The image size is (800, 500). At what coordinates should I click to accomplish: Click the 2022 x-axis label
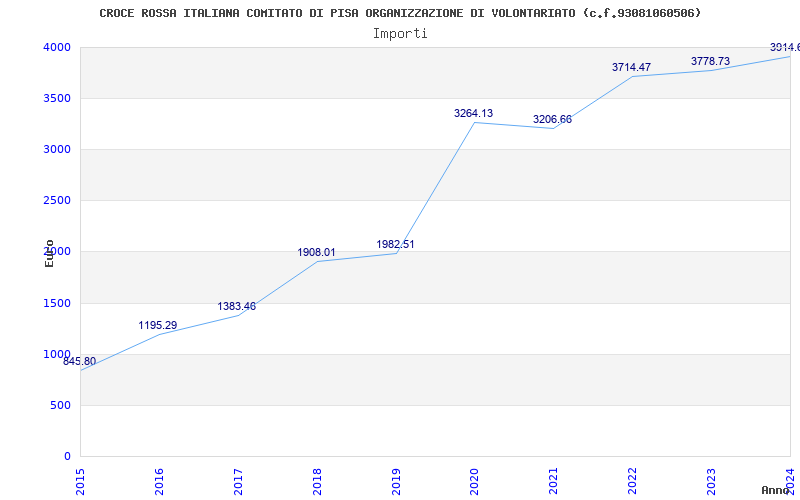[633, 482]
